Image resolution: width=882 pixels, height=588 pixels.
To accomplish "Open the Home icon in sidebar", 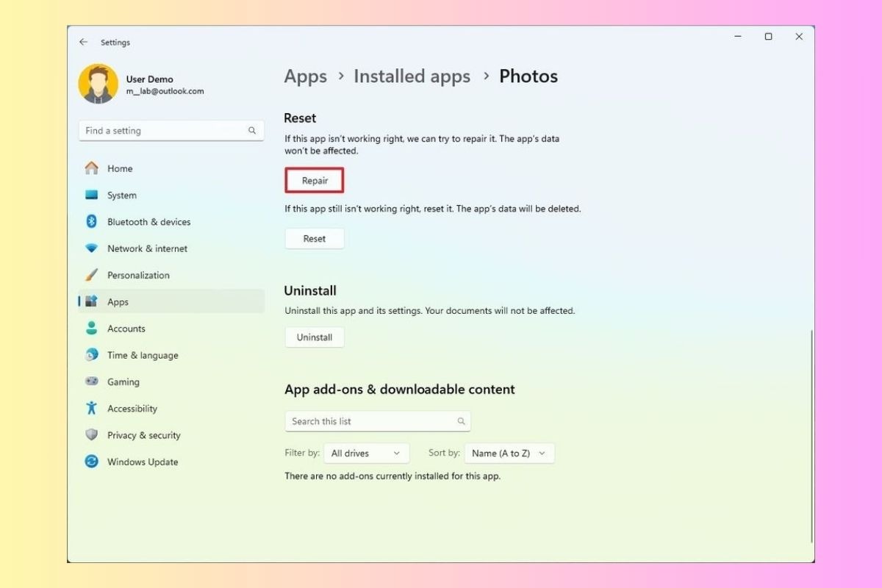I will 91,168.
